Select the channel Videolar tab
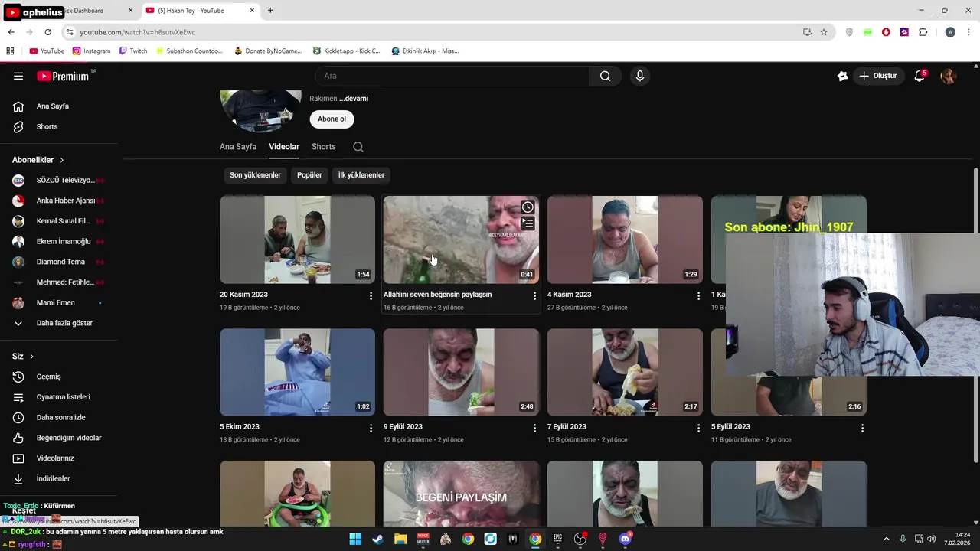The width and height of the screenshot is (980, 551). pyautogui.click(x=284, y=147)
